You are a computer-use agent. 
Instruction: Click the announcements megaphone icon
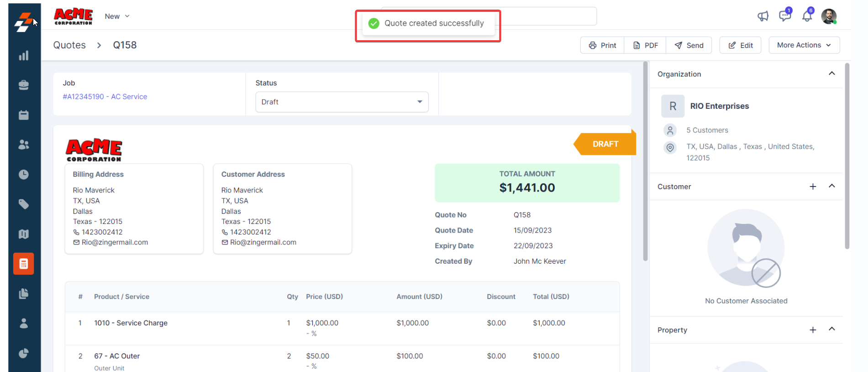[x=763, y=16]
